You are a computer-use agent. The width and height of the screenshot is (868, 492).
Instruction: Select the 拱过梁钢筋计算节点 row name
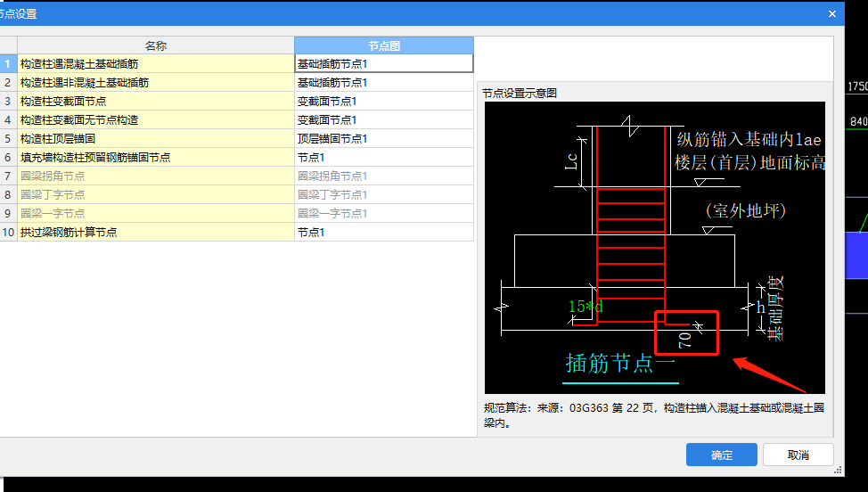point(156,232)
